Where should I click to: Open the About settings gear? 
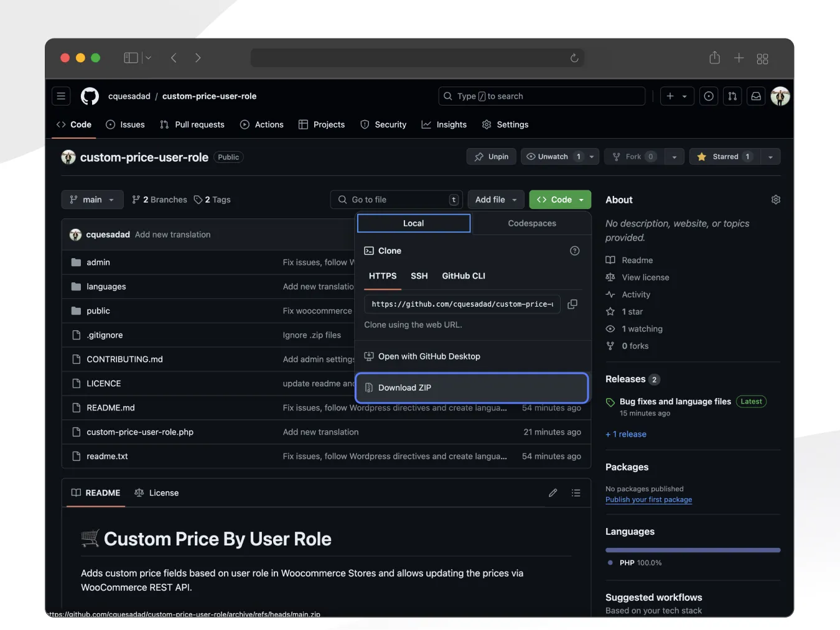coord(776,200)
